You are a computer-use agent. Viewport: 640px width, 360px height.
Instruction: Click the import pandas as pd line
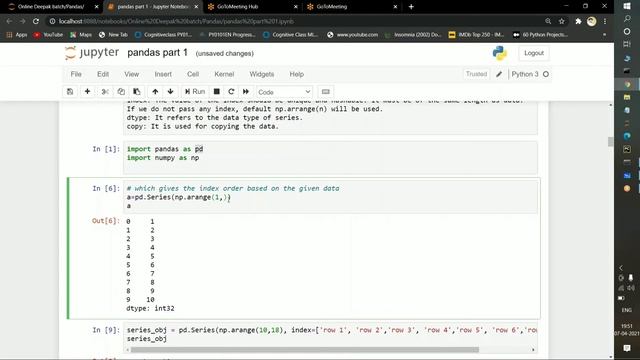pos(165,149)
